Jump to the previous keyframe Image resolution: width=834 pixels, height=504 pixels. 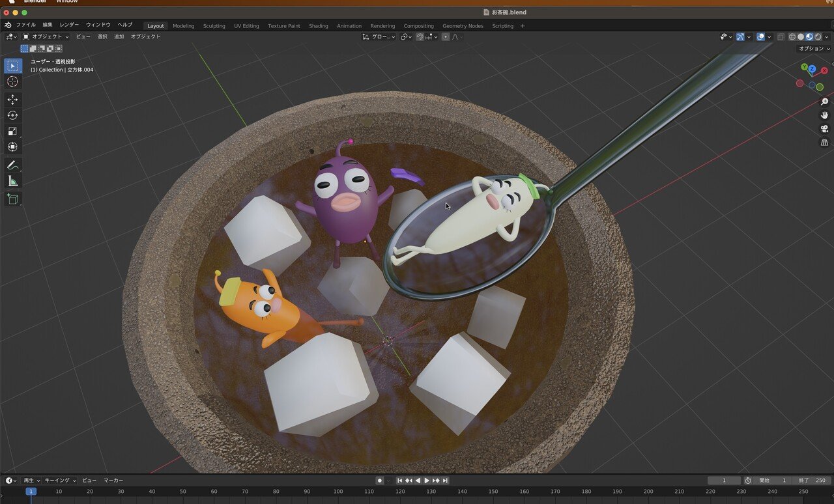click(409, 481)
